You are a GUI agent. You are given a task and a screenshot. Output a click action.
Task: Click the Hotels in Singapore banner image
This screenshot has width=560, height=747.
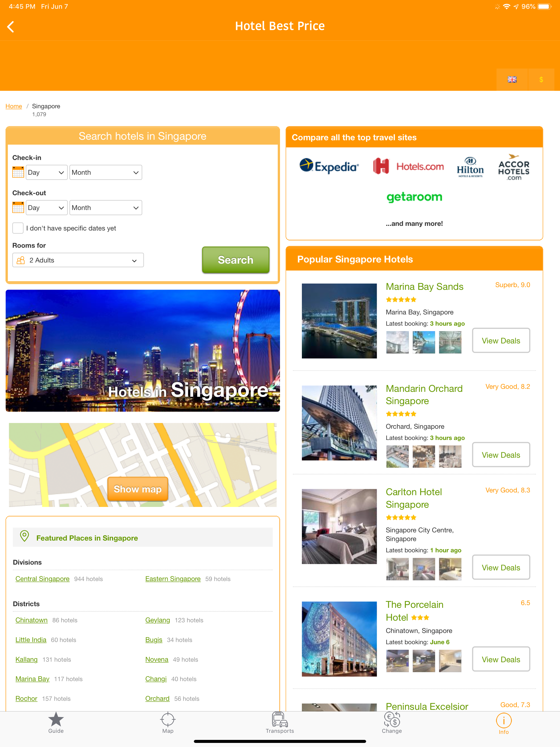click(142, 351)
